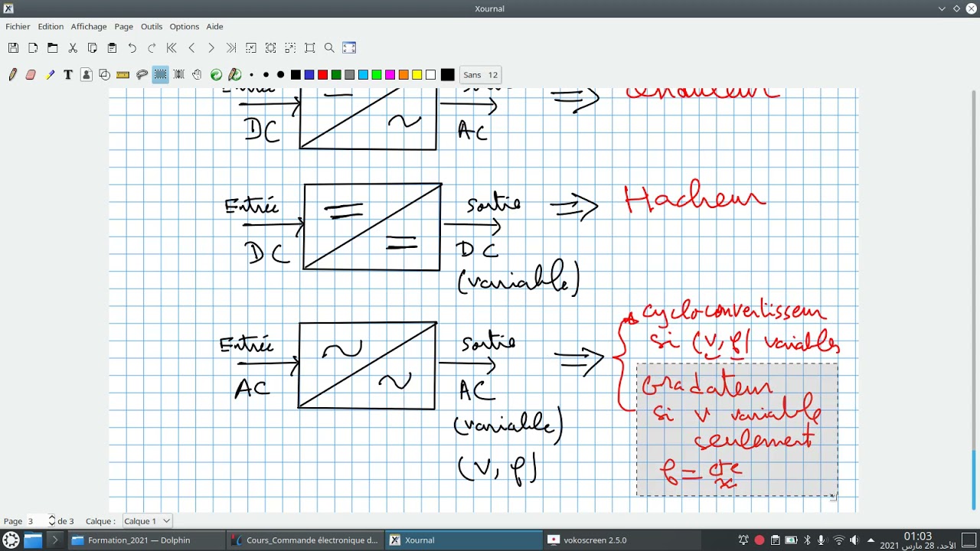Pick the red color swatch
This screenshot has height=551, width=980.
point(322,74)
